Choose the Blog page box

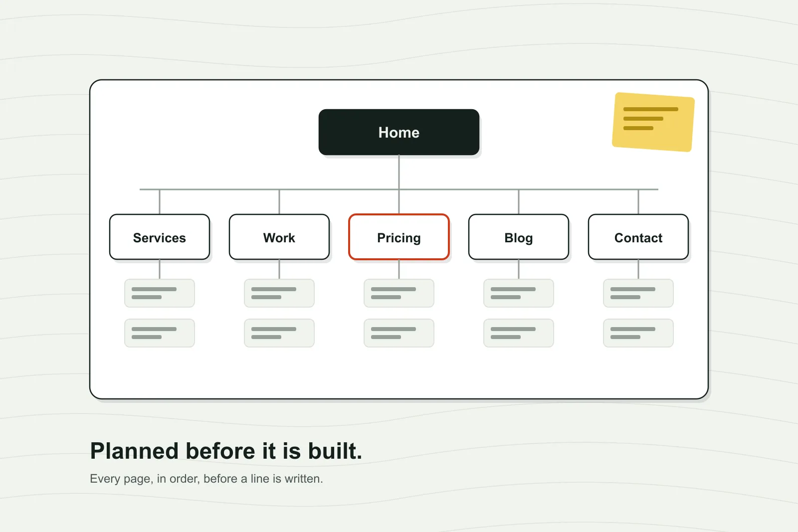point(519,237)
